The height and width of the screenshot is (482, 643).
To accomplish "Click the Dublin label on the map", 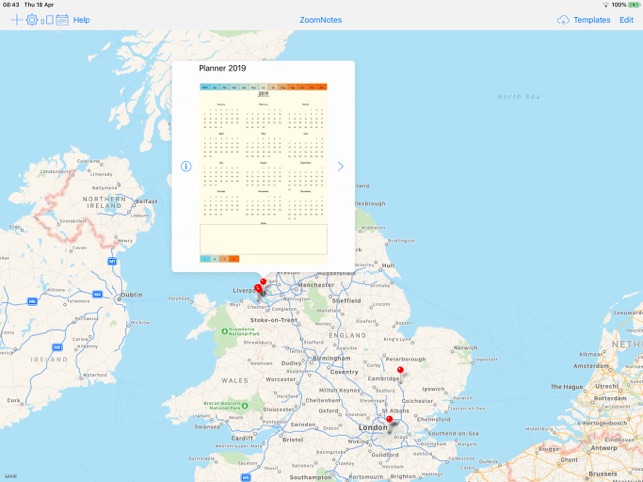I will [131, 295].
